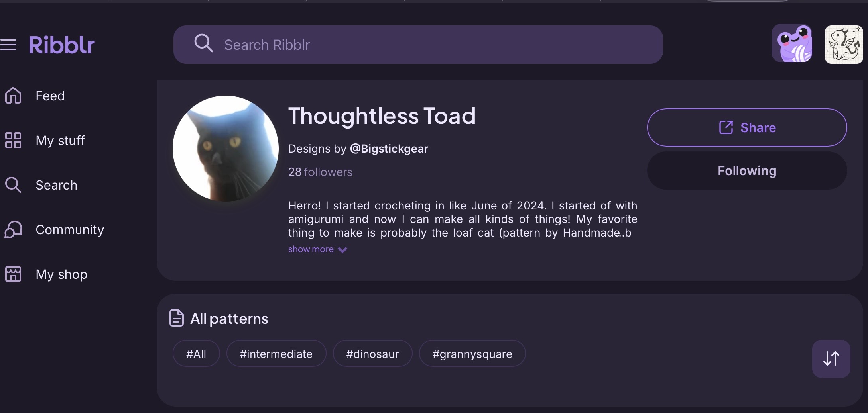Viewport: 868px width, 413px height.
Task: Click the black cat profile picture
Action: 226,148
